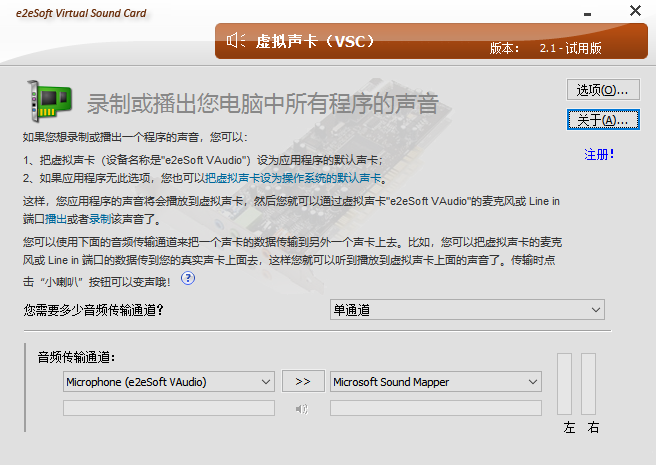Click the heading 录制或播出您电脑中所有程序的声音
The image size is (656, 465).
click(x=263, y=103)
